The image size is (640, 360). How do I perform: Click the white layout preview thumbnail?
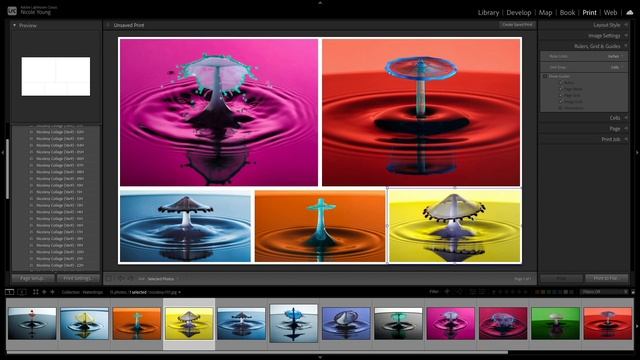click(56, 77)
